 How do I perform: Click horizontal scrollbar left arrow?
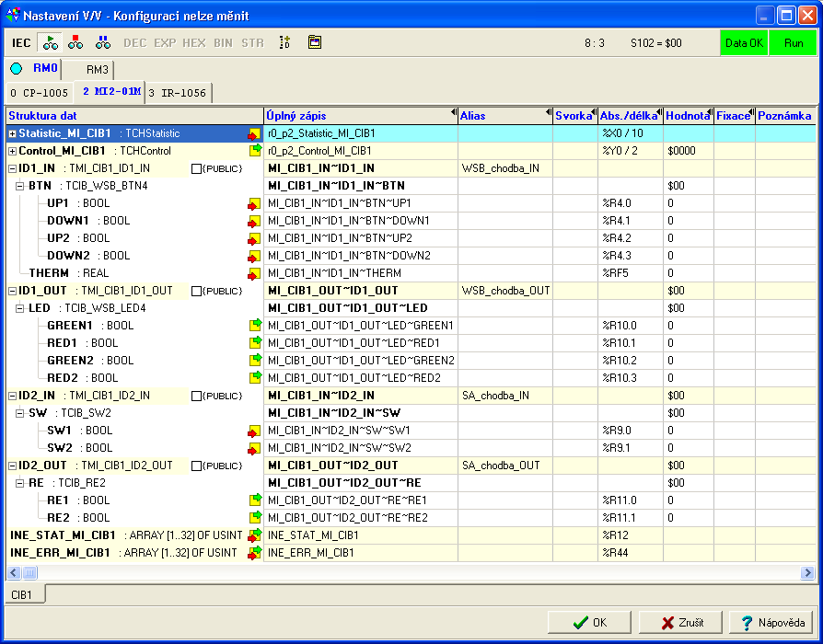click(14, 572)
